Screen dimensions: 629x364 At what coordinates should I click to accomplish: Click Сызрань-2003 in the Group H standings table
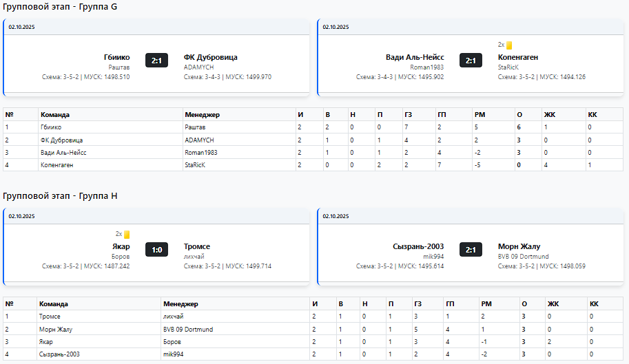(59, 354)
